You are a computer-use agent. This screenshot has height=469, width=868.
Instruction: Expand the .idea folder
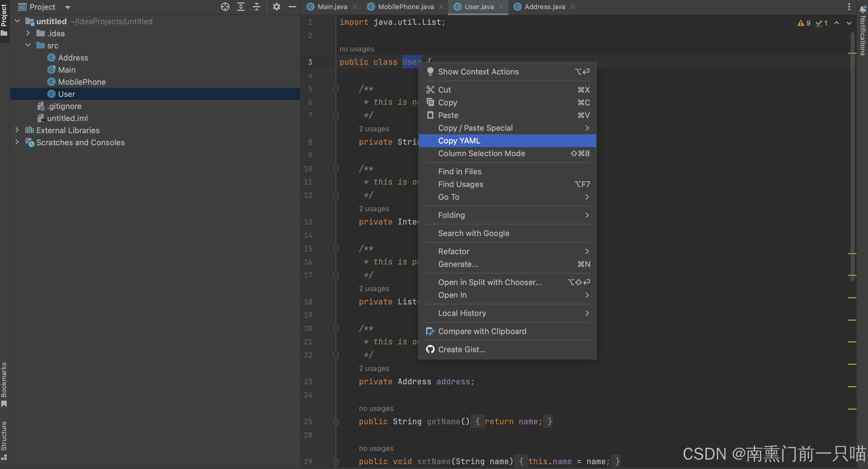28,33
